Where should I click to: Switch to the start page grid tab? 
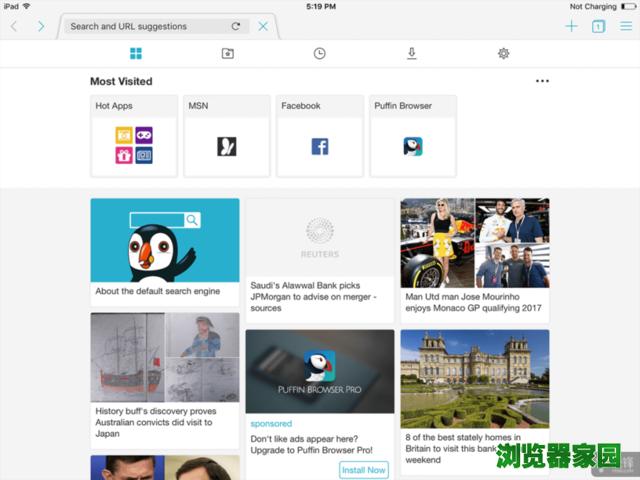[x=136, y=53]
